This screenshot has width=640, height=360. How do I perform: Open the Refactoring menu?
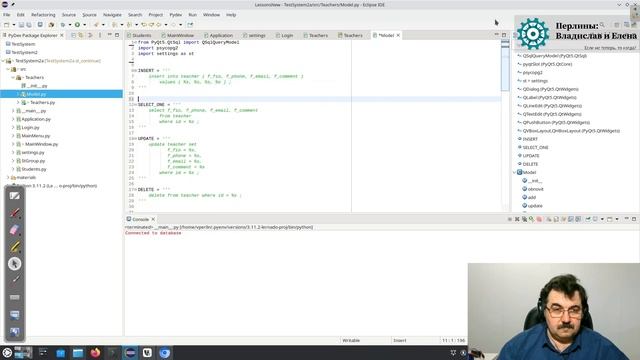pyautogui.click(x=43, y=15)
